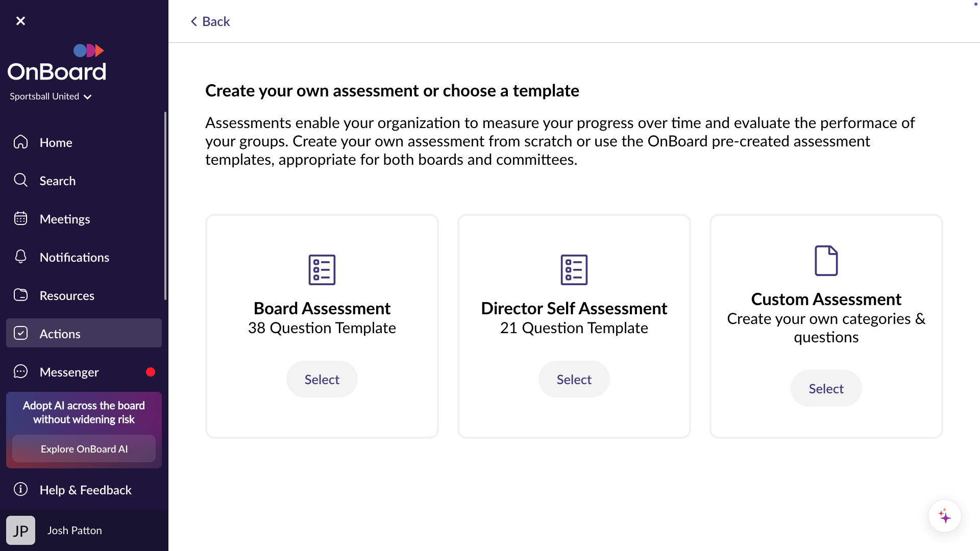Click the Resources folder icon

click(20, 295)
